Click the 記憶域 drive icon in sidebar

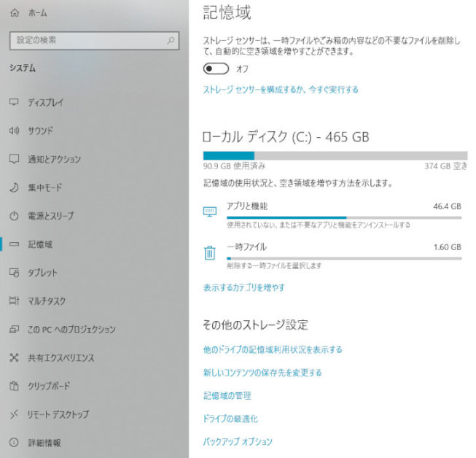(14, 244)
